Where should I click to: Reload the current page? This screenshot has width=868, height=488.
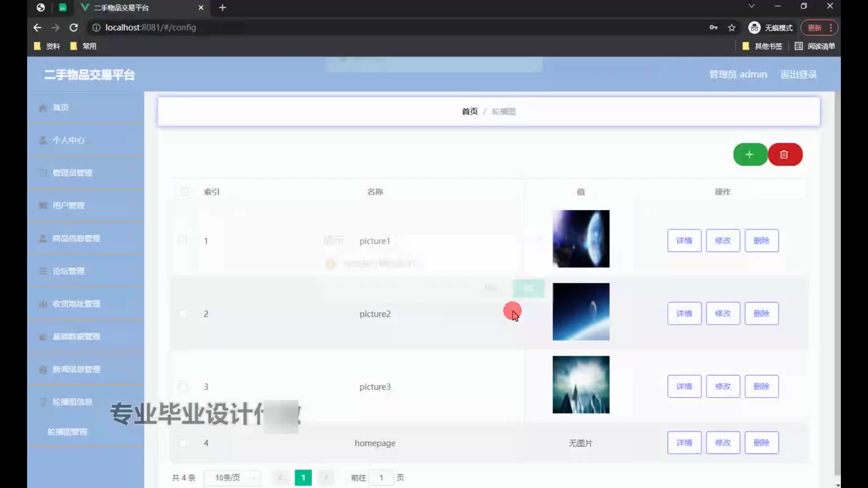(74, 28)
